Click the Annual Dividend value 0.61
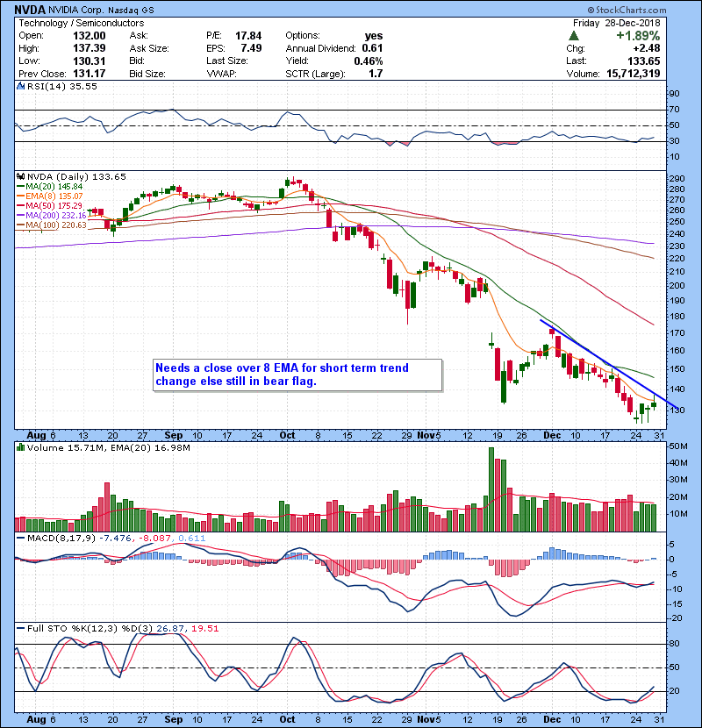Image resolution: width=702 pixels, height=728 pixels. pos(372,48)
